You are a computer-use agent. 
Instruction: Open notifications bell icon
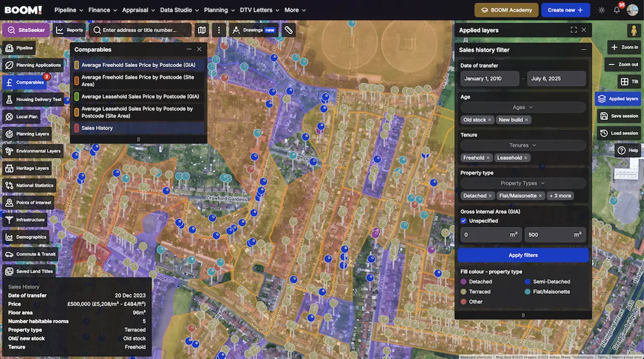[617, 10]
